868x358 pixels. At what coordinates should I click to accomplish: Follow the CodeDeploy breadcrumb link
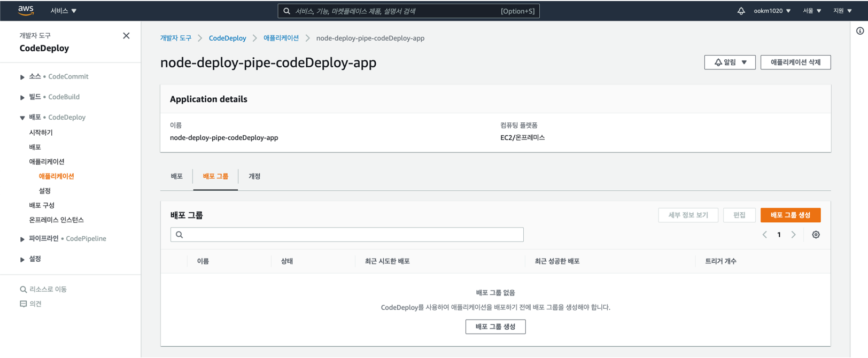pyautogui.click(x=227, y=38)
